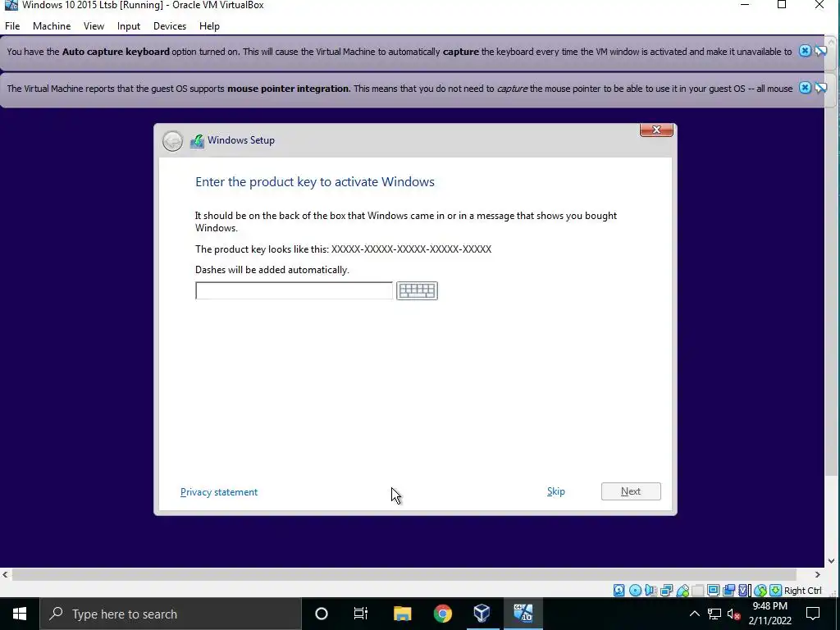Click the Next button
Screen dimensions: 840x630
631,491
